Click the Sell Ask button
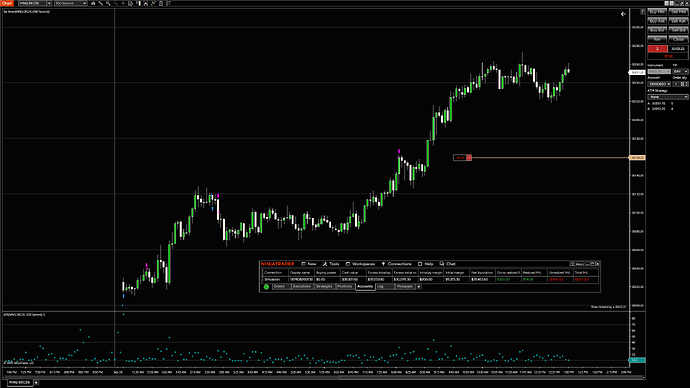Viewport: 690px width, 388px height. (678, 21)
